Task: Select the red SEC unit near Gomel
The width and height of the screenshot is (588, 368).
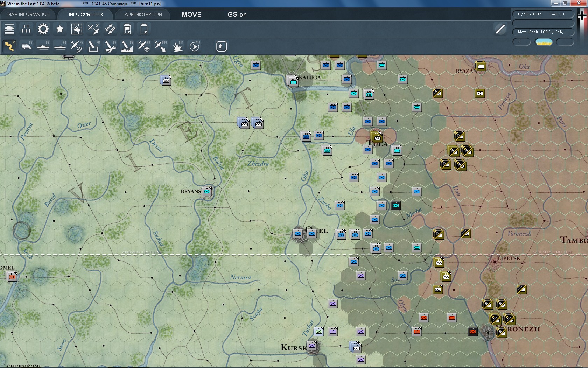Action: [12, 277]
